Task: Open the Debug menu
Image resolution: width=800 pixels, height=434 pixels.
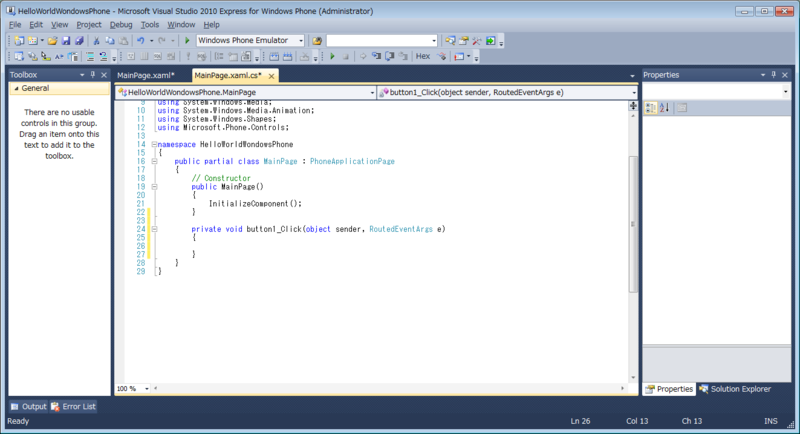Action: (121, 24)
